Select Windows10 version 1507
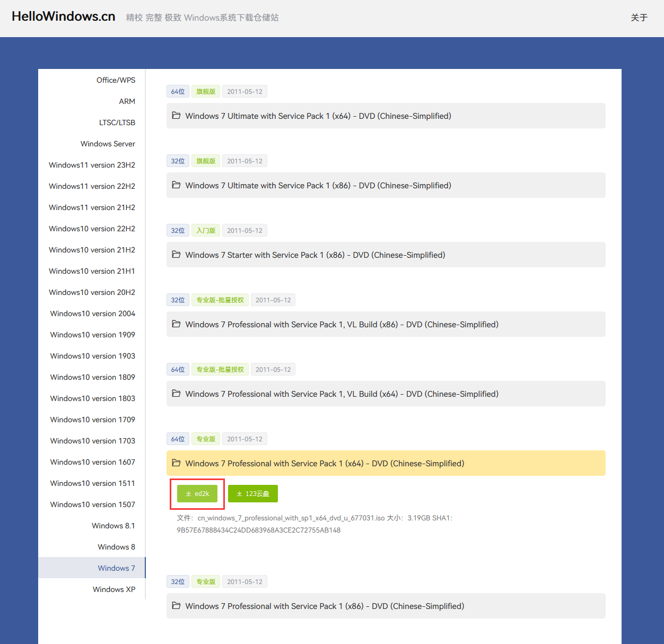Viewport: 664px width, 644px height. click(92, 504)
